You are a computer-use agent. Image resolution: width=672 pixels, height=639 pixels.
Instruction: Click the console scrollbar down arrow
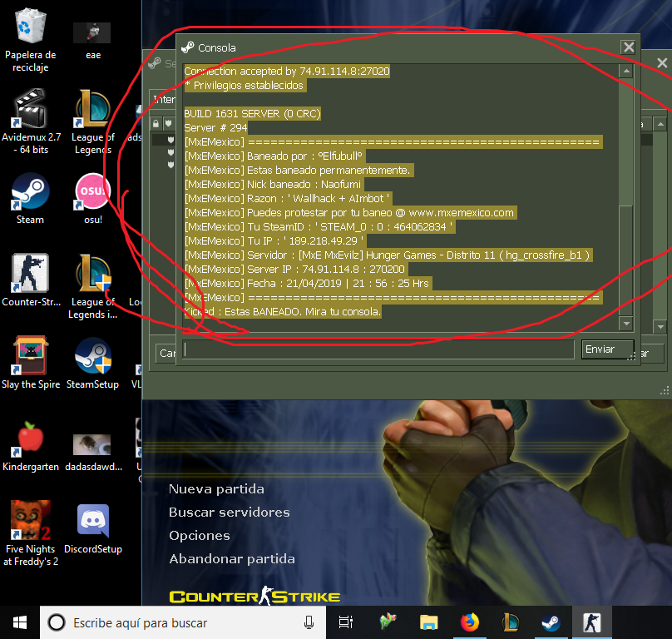tap(626, 324)
